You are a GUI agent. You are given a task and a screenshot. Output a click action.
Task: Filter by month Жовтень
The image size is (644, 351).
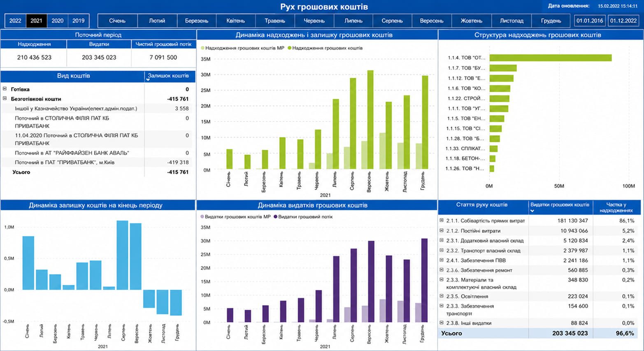tap(471, 21)
